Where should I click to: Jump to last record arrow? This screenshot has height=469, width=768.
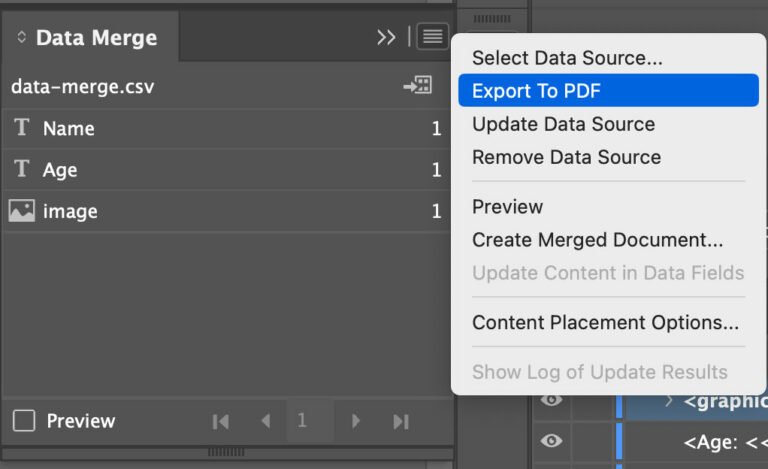400,421
